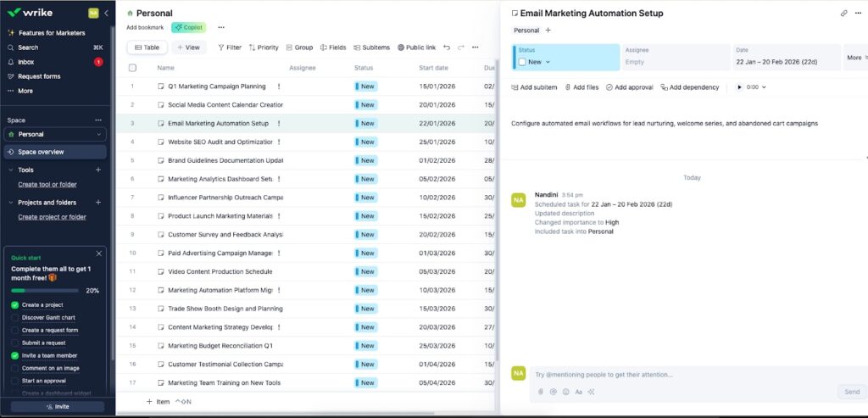Viewport: 868px width, 418px height.
Task: Click Add subitem in task panel
Action: point(534,87)
